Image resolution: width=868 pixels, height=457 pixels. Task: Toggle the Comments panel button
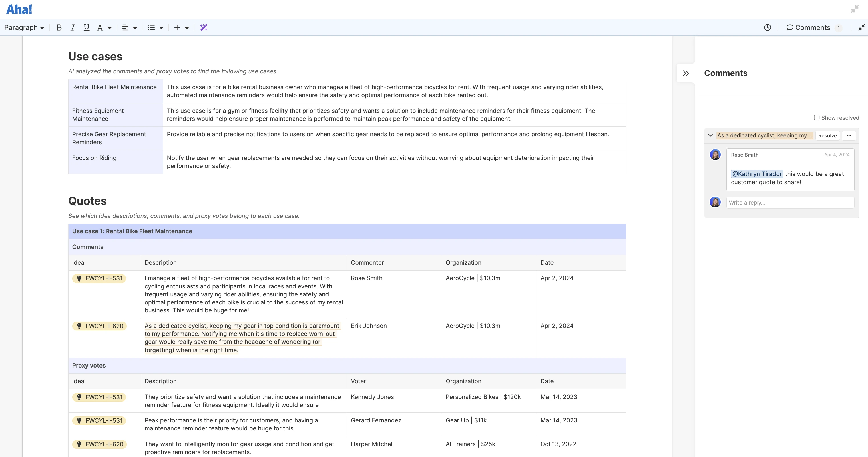[812, 28]
